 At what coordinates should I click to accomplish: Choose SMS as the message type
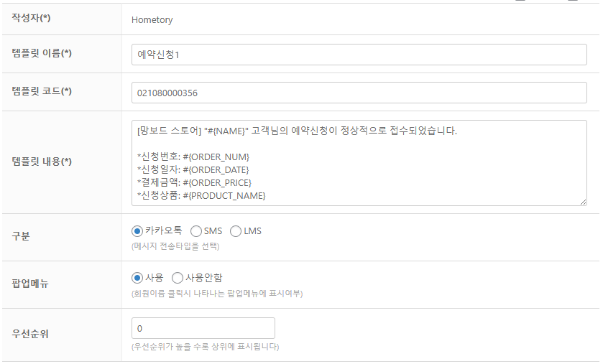click(x=196, y=231)
